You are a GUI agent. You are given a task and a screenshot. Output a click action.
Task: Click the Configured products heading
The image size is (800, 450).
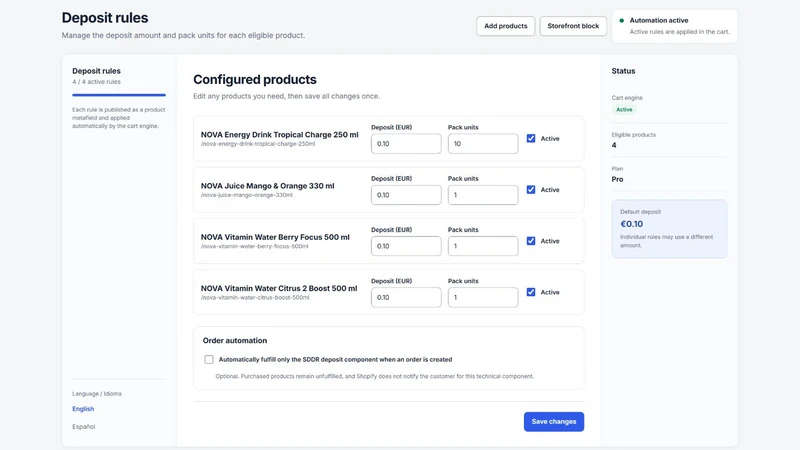pos(255,80)
